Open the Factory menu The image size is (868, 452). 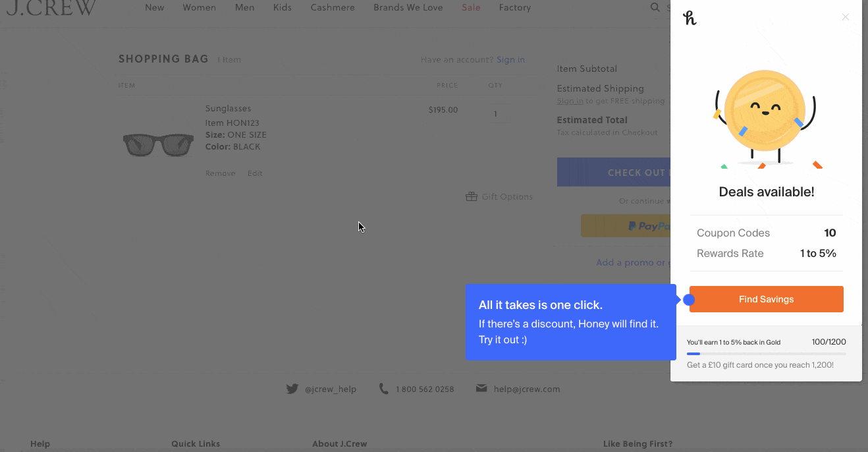tap(515, 8)
